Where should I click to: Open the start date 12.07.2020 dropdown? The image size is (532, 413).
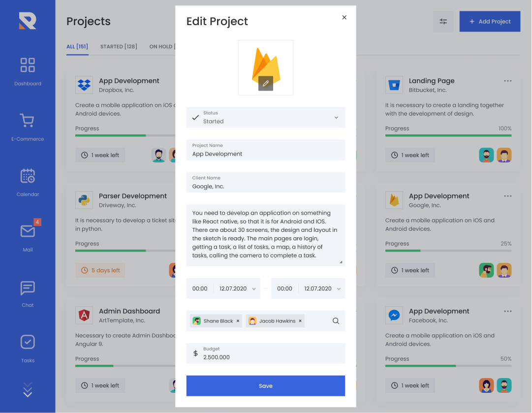coord(254,289)
